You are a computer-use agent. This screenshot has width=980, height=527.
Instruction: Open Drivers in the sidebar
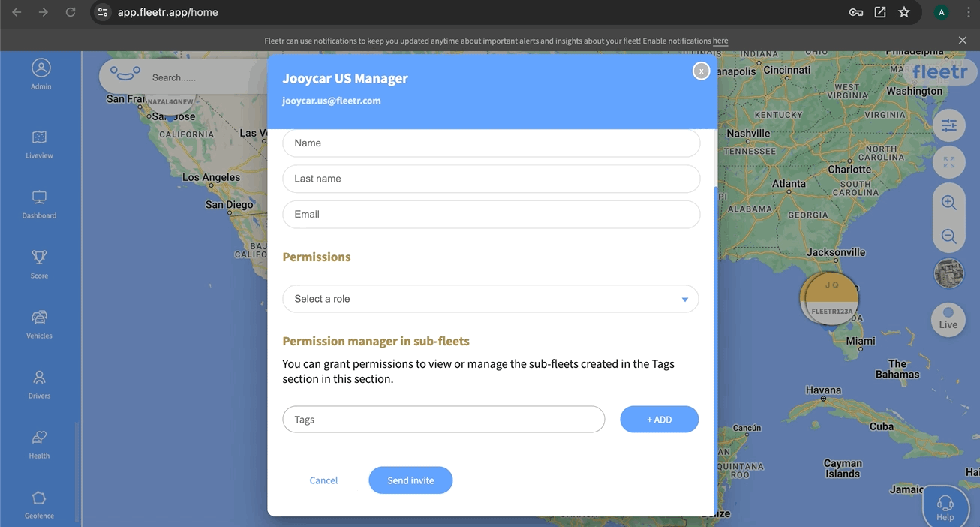point(39,384)
